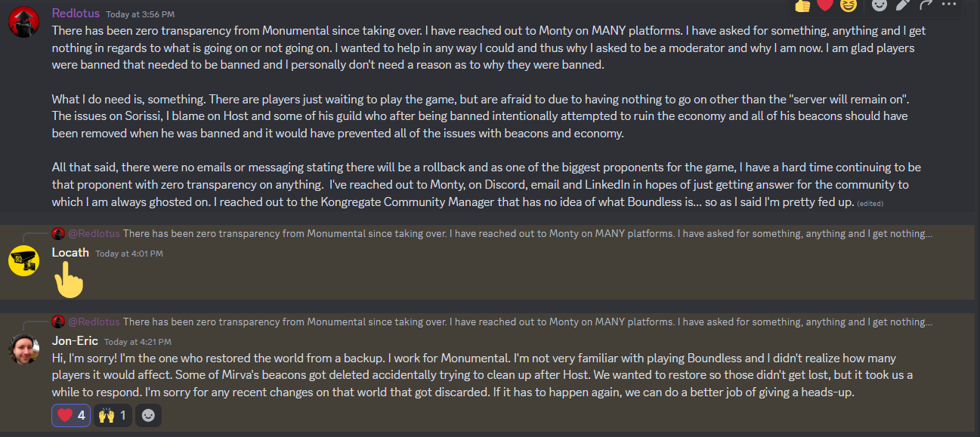This screenshot has width=980, height=437.
Task: React with the thumbs up emoji
Action: [x=802, y=5]
